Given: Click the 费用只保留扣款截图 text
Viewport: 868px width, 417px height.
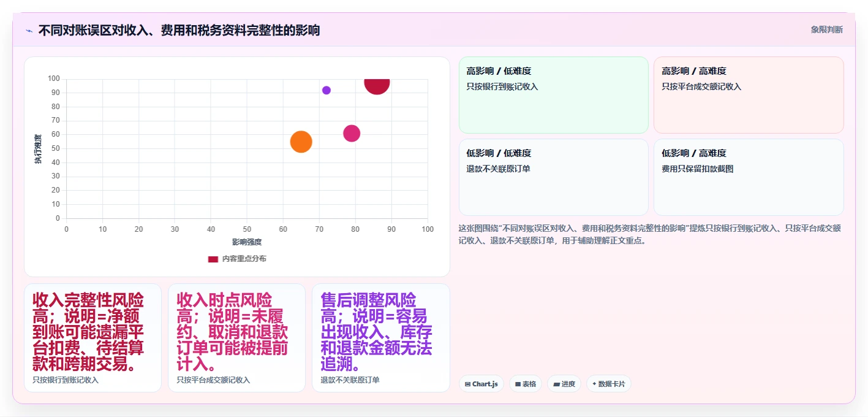Looking at the screenshot, I should 697,169.
